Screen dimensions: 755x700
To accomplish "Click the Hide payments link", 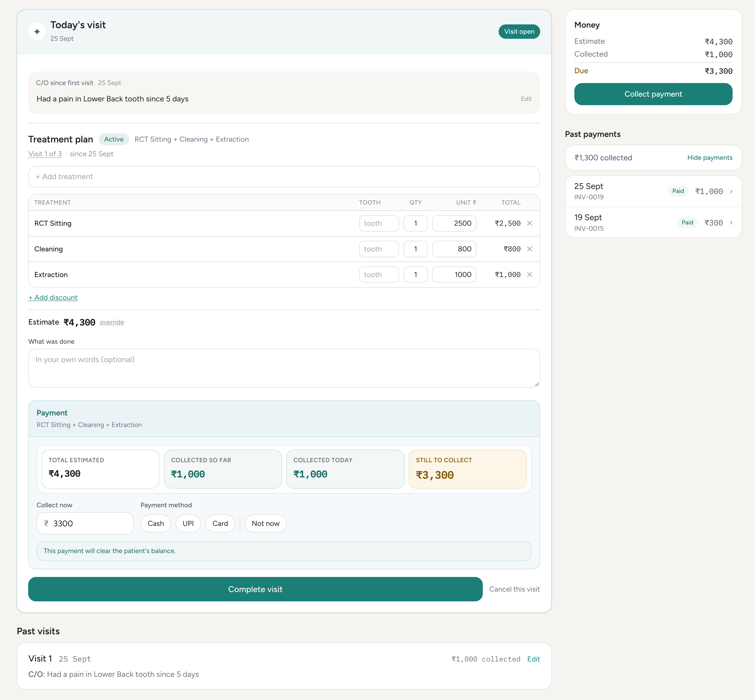I will tap(709, 158).
